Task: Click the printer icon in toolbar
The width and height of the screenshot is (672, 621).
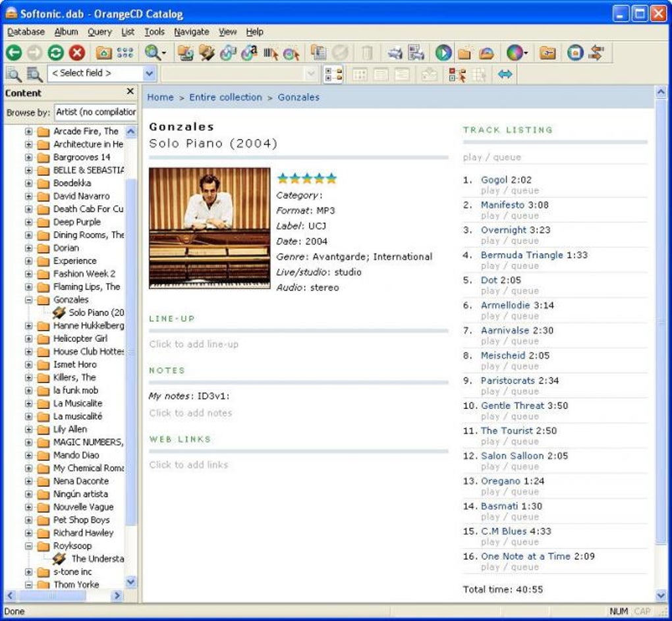Action: [x=394, y=53]
